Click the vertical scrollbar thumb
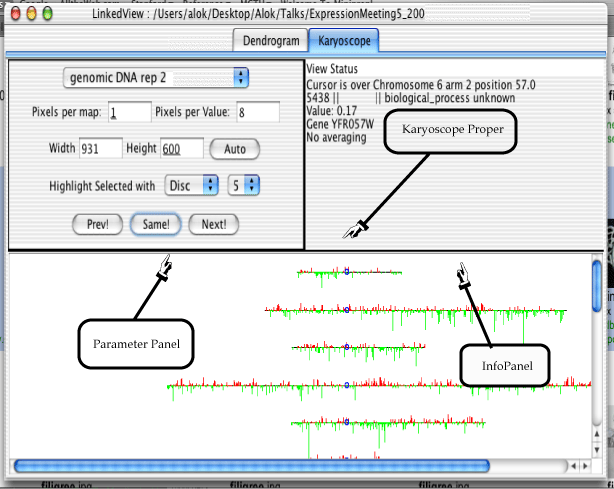The height and width of the screenshot is (489, 614). 597,286
